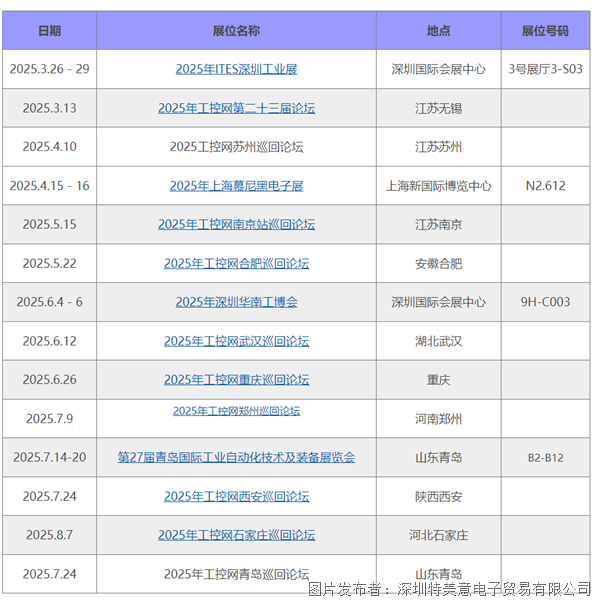Follow the 2025年工控网石家庄巡回论坛 link
Viewport: 600px width, 605px height.
point(236,535)
